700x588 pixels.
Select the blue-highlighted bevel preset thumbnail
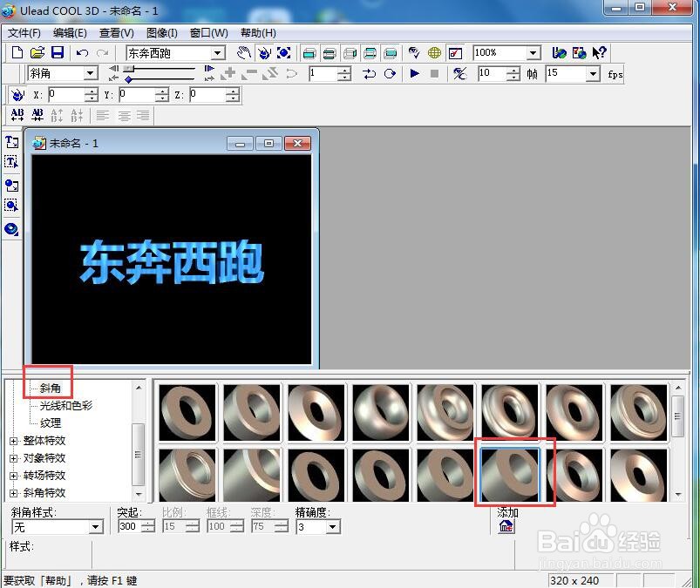(509, 474)
